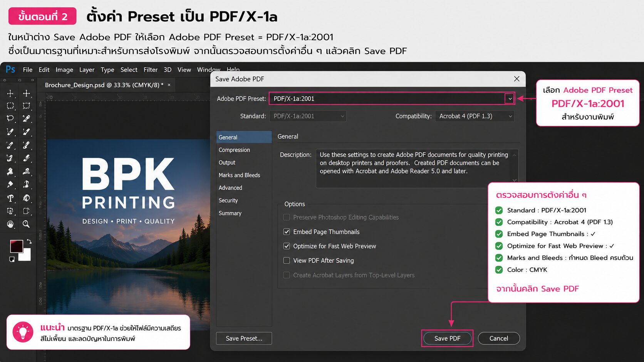Click the Save Preset... button

tap(244, 338)
